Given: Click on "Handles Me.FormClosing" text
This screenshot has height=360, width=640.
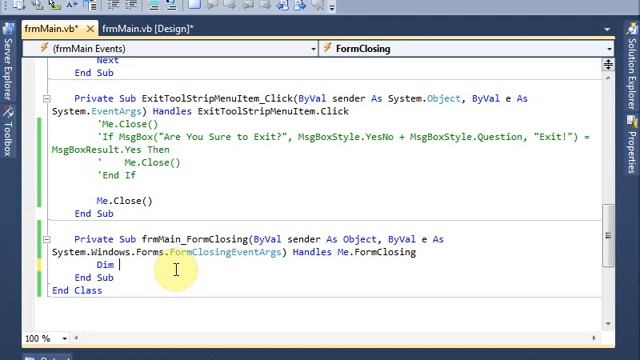Looking at the screenshot, I should tap(354, 252).
